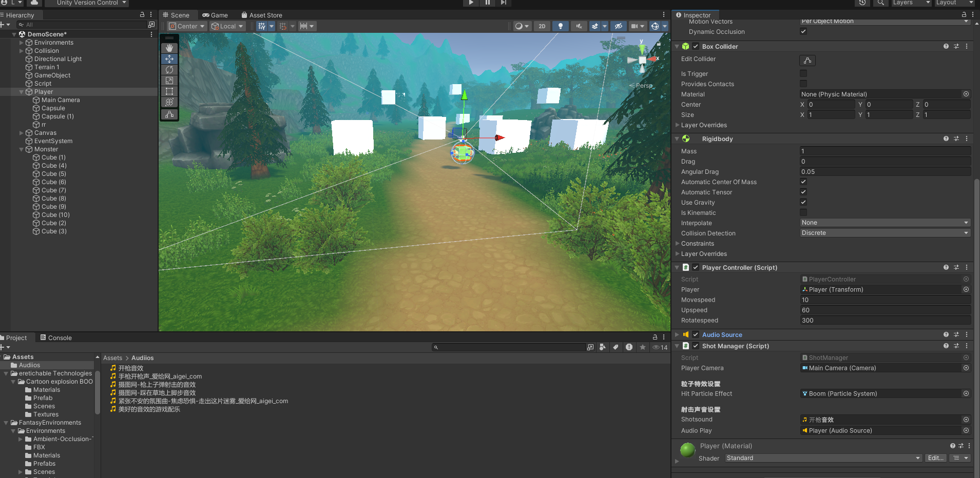980x478 pixels.
Task: Expand Constraints section
Action: (677, 244)
